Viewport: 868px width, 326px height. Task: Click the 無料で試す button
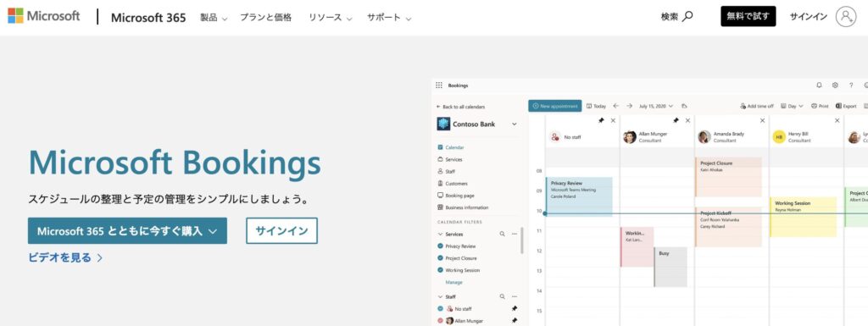point(748,16)
